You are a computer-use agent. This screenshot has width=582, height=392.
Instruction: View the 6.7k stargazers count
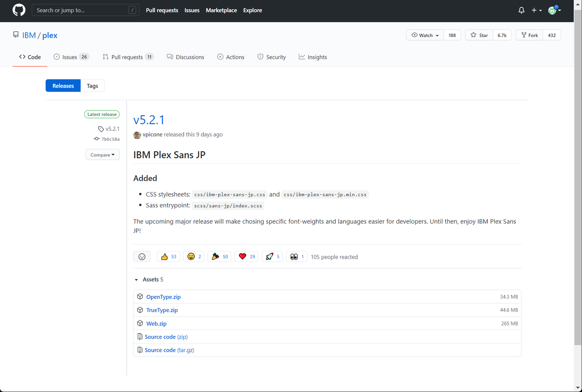point(502,35)
